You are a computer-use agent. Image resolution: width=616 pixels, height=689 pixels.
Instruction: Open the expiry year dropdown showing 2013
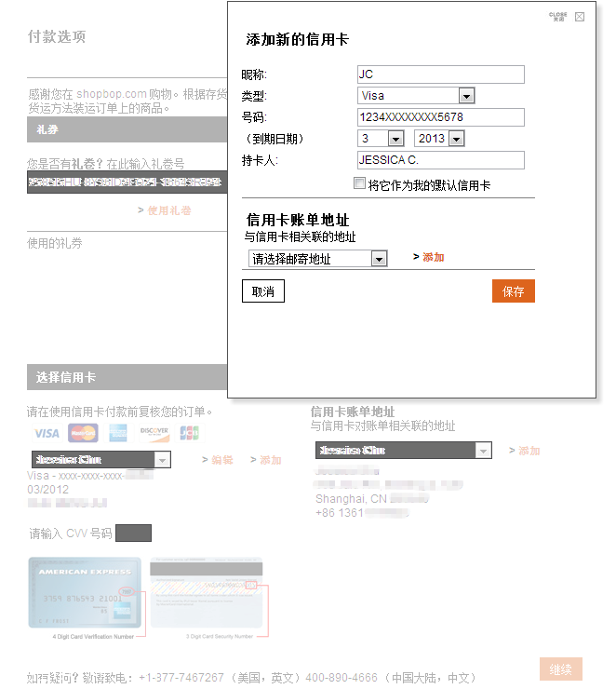click(456, 139)
